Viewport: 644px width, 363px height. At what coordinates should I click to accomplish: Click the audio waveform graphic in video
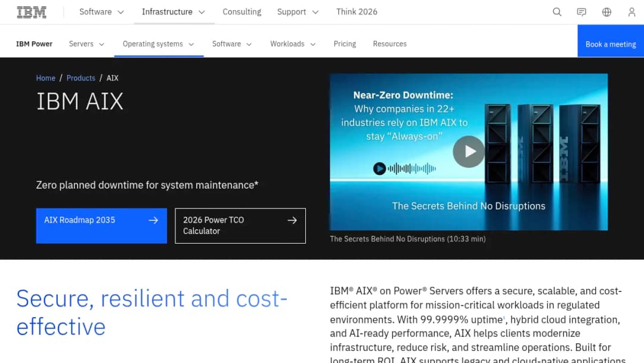coord(411,168)
